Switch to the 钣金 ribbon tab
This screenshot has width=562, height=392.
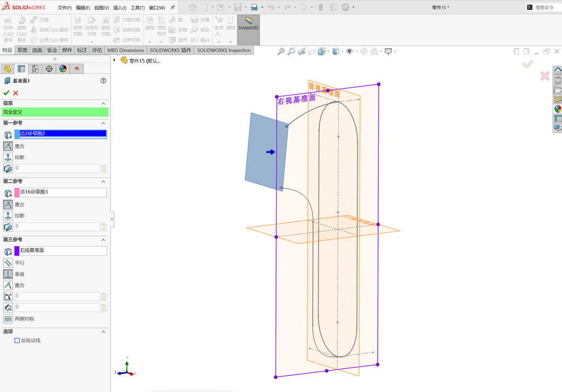(x=52, y=50)
